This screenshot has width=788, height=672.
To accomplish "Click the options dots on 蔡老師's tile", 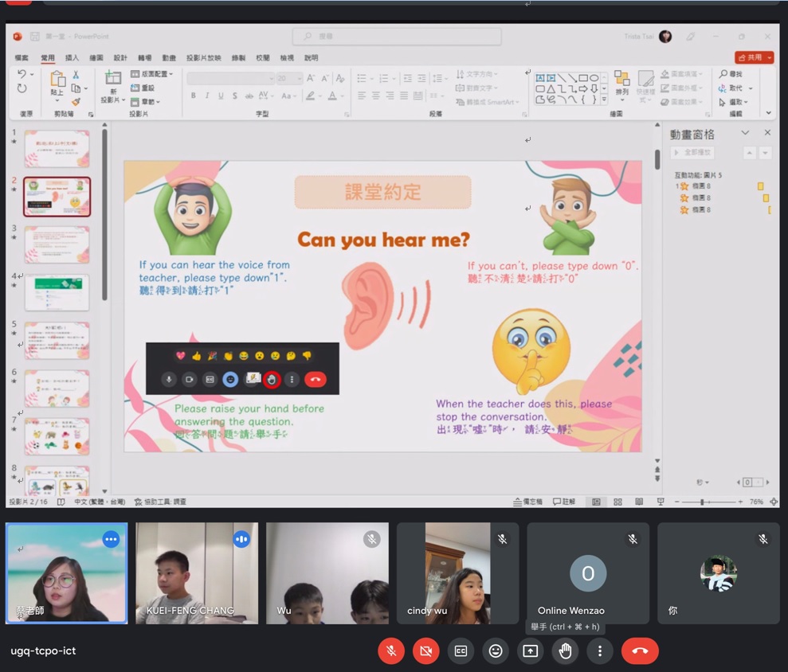I will click(111, 539).
